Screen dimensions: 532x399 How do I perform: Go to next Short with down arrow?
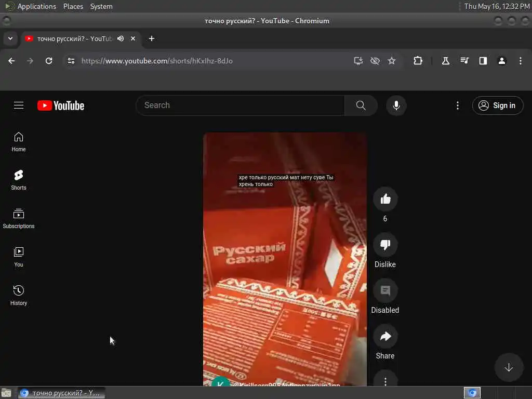coord(509,367)
